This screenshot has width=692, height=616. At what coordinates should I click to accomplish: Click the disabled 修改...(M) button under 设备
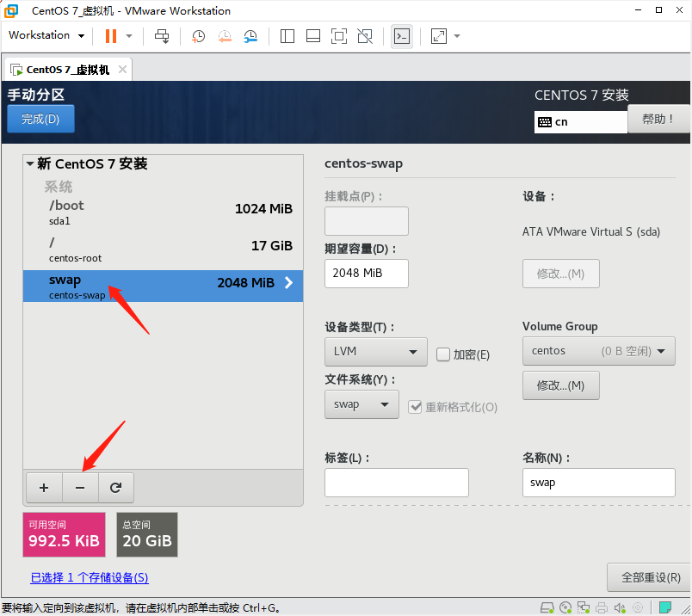click(560, 274)
